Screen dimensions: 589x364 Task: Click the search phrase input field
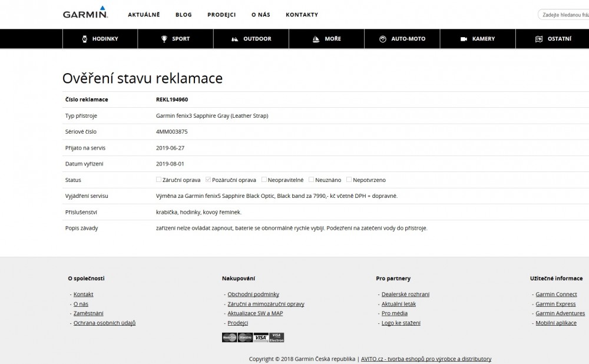click(x=564, y=15)
